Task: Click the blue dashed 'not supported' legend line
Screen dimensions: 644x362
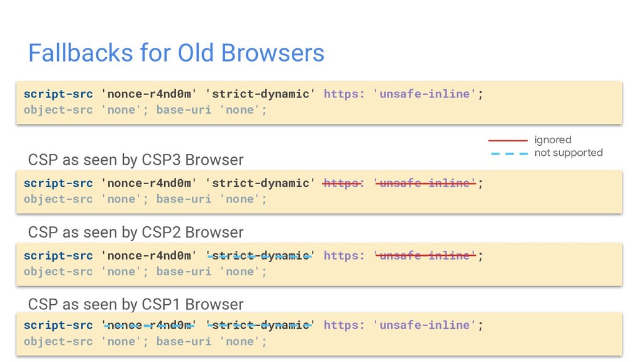Action: pos(509,153)
